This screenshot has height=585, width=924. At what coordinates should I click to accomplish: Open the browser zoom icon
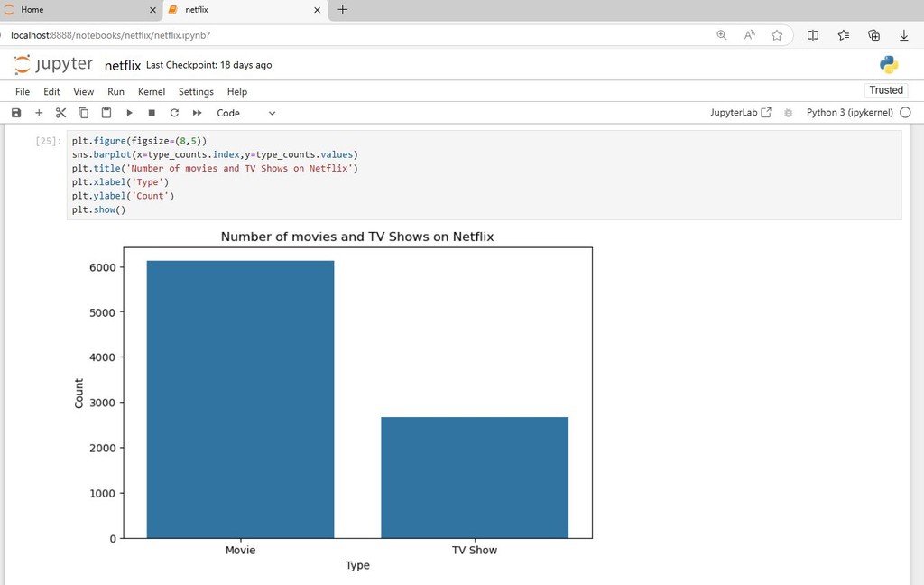(721, 35)
